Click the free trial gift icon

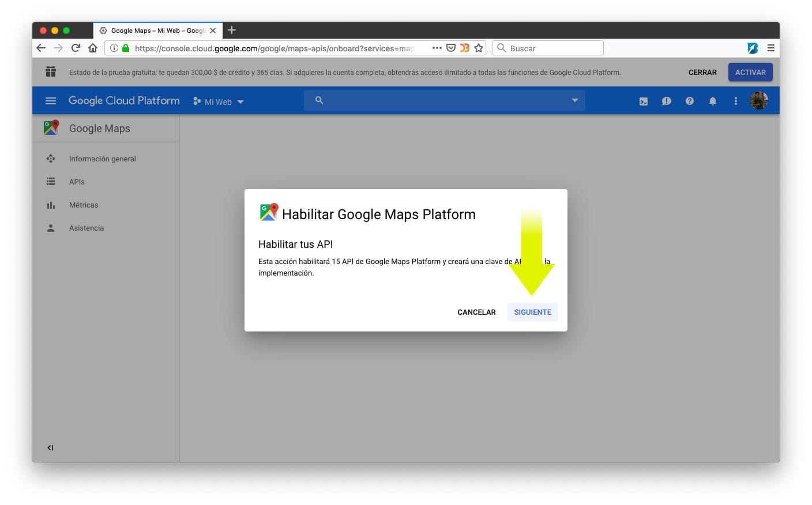pyautogui.click(x=51, y=71)
